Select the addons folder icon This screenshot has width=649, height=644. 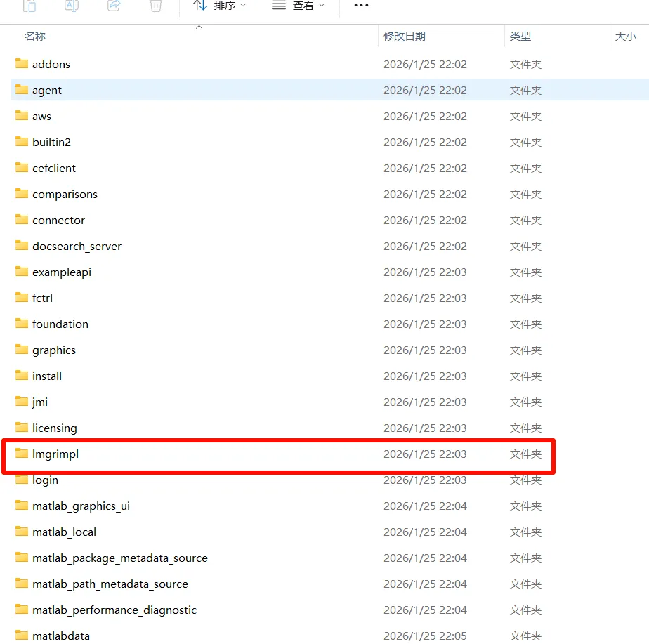22,64
